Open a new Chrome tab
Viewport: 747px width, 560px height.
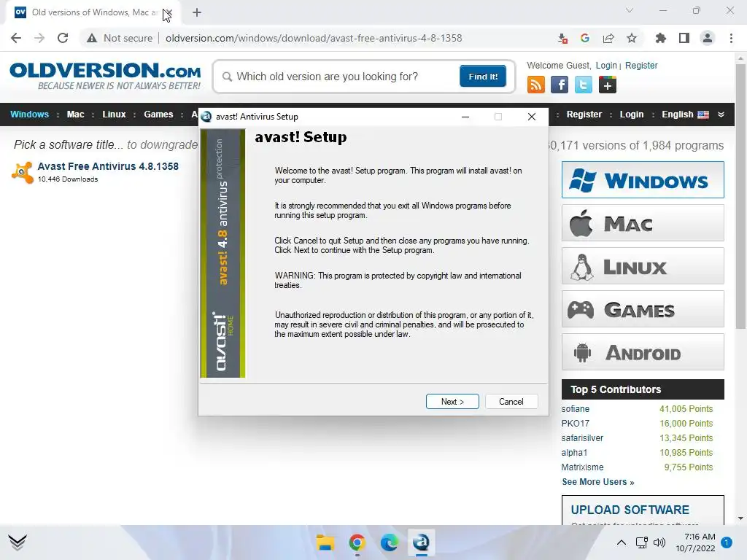click(197, 12)
